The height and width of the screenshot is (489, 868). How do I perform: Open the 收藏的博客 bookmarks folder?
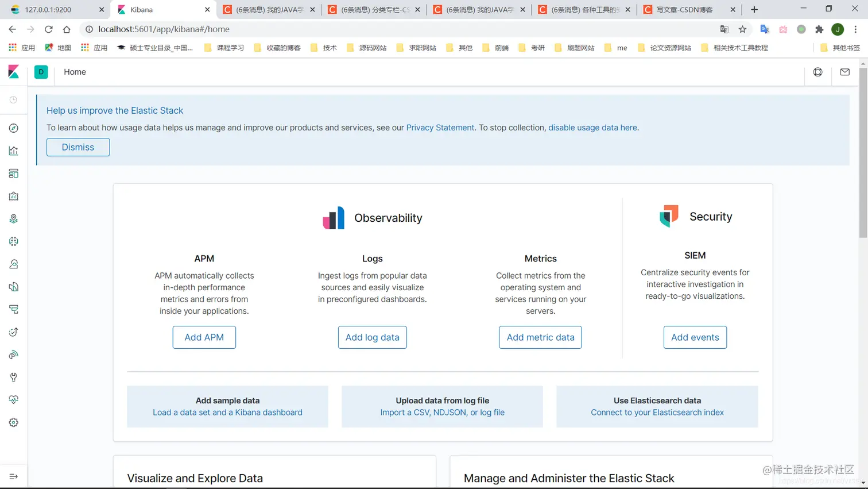(x=277, y=48)
